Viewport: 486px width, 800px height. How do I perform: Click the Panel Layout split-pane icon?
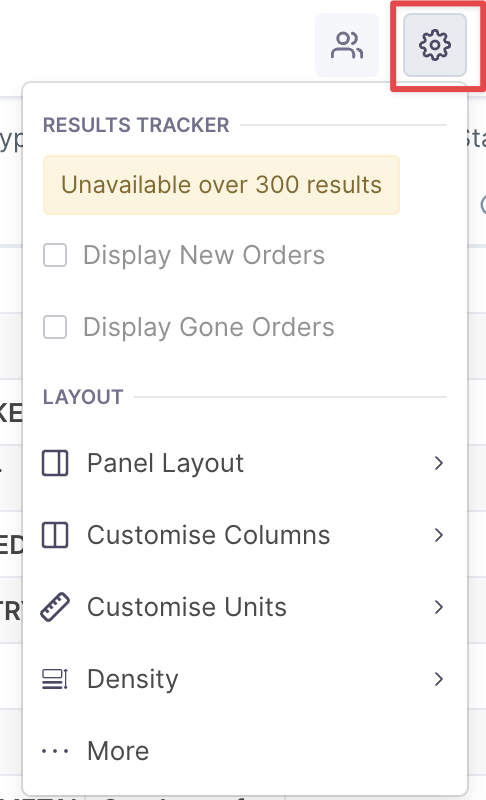coord(55,463)
